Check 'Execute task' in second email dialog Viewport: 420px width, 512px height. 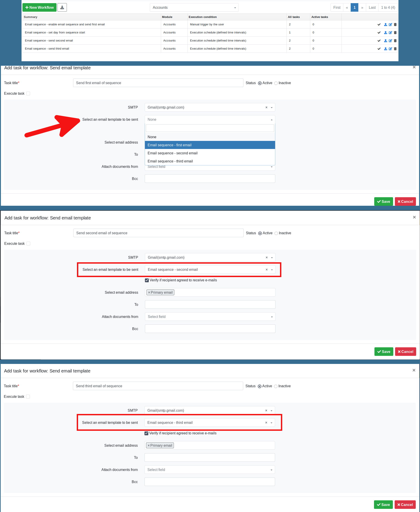[28, 243]
